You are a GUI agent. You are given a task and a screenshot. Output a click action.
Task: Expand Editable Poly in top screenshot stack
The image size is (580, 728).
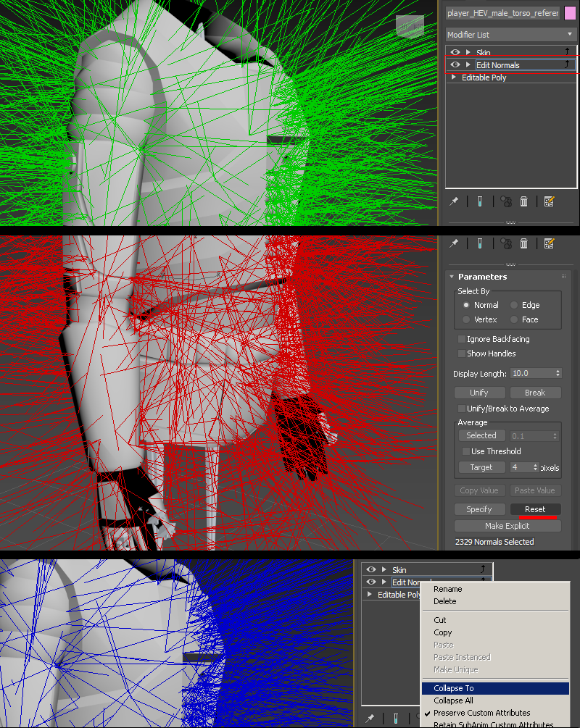pos(454,77)
